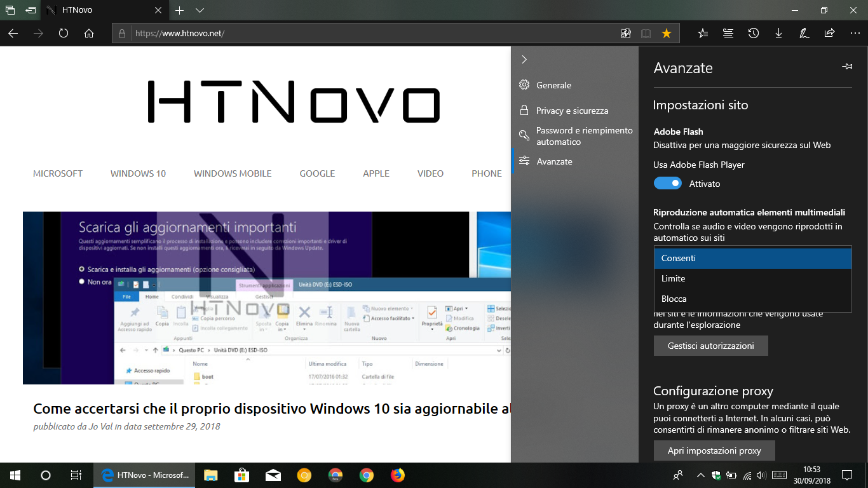The image size is (868, 488).
Task: Open Wi-Fi network tray icon
Action: [747, 475]
